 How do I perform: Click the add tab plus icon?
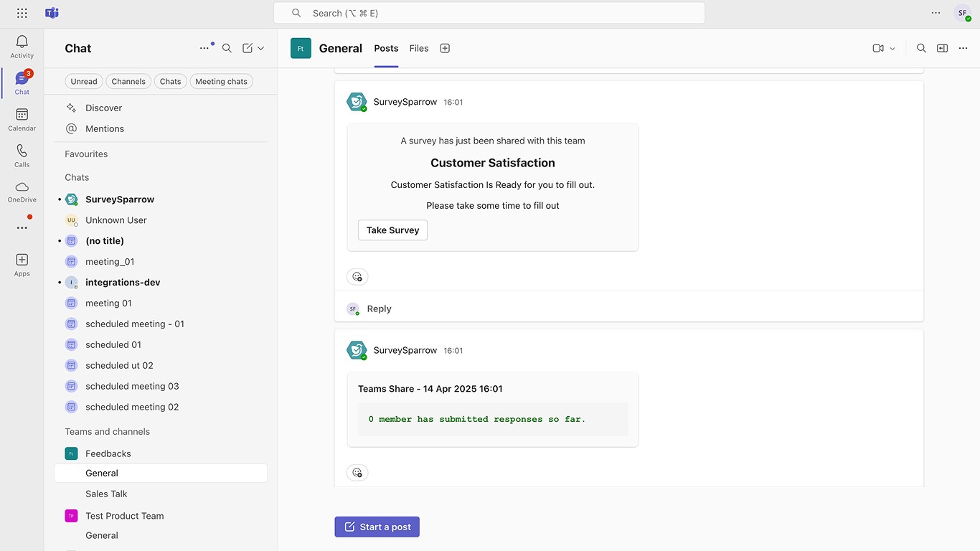445,48
